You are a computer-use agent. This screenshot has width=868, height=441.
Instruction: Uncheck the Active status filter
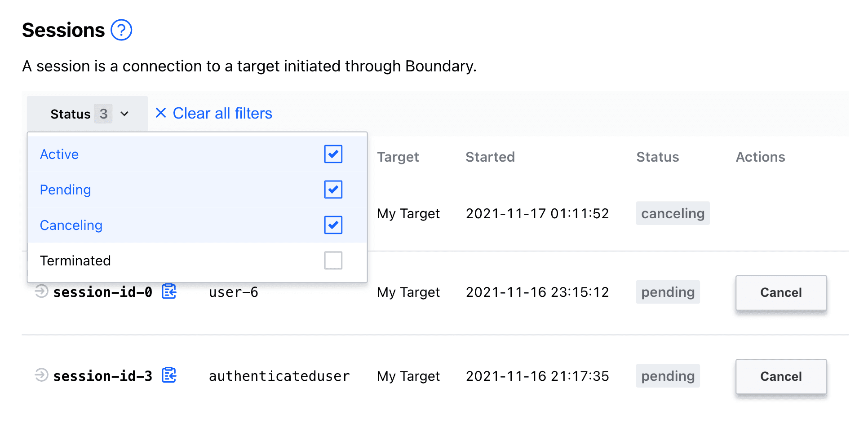(x=333, y=154)
